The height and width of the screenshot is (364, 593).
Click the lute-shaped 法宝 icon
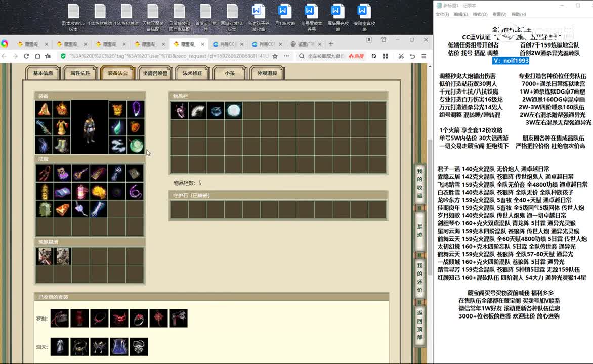pyautogui.click(x=80, y=173)
